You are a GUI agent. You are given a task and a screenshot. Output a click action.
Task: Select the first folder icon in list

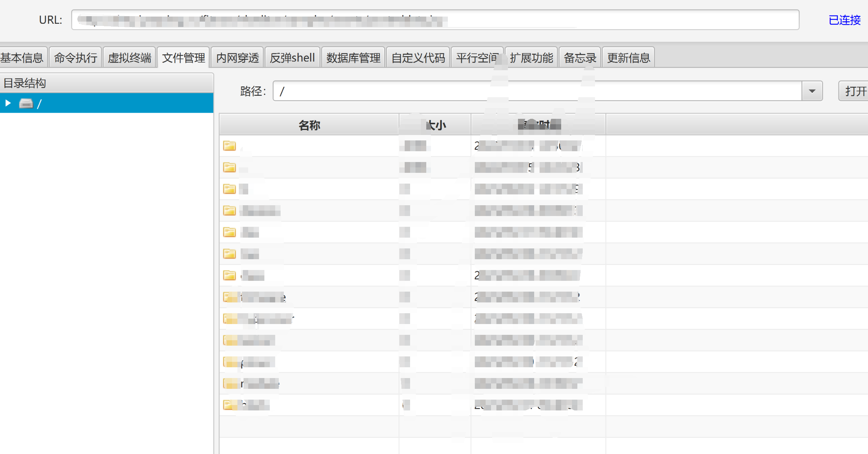[x=229, y=145]
